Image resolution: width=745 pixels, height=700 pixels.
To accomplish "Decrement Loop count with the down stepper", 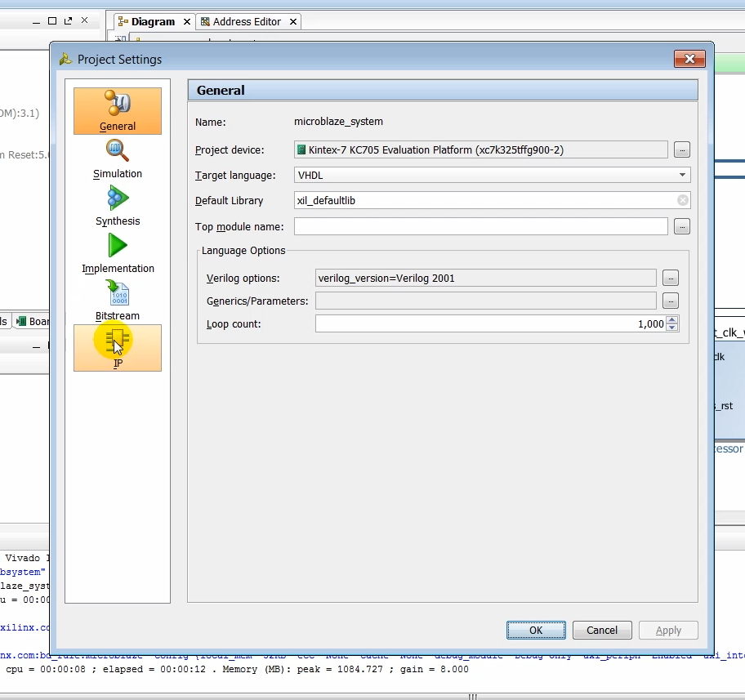I will [x=672, y=327].
